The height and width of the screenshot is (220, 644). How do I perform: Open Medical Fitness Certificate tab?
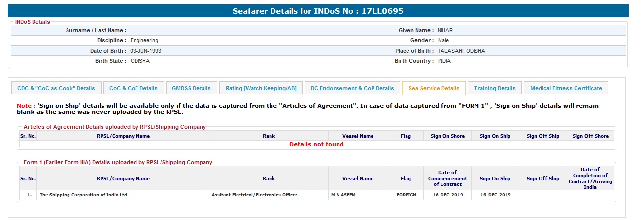click(566, 88)
